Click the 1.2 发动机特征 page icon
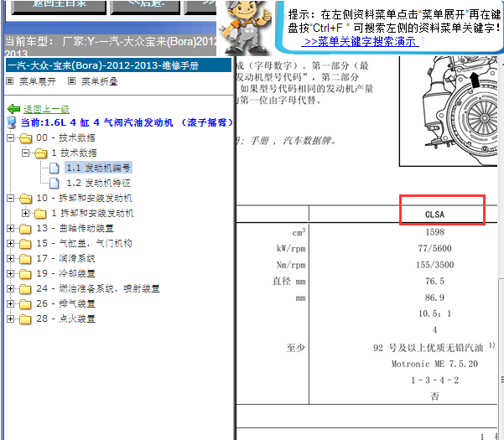The image size is (504, 440). pyautogui.click(x=54, y=183)
